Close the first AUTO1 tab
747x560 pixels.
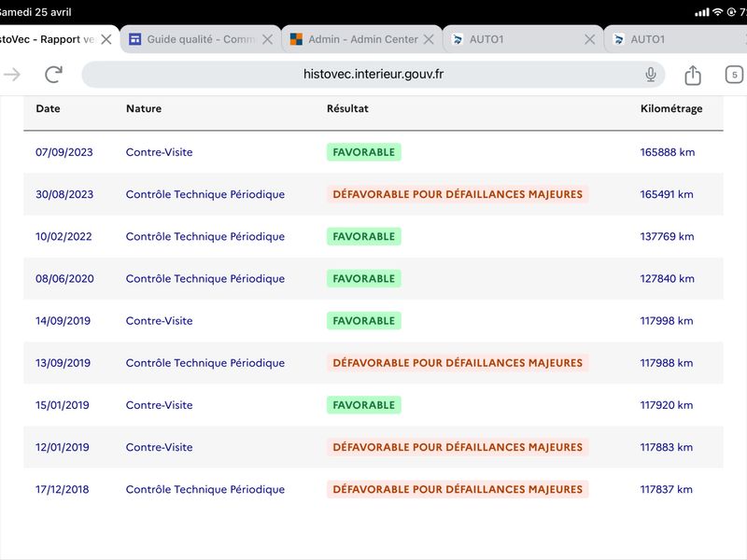(590, 39)
